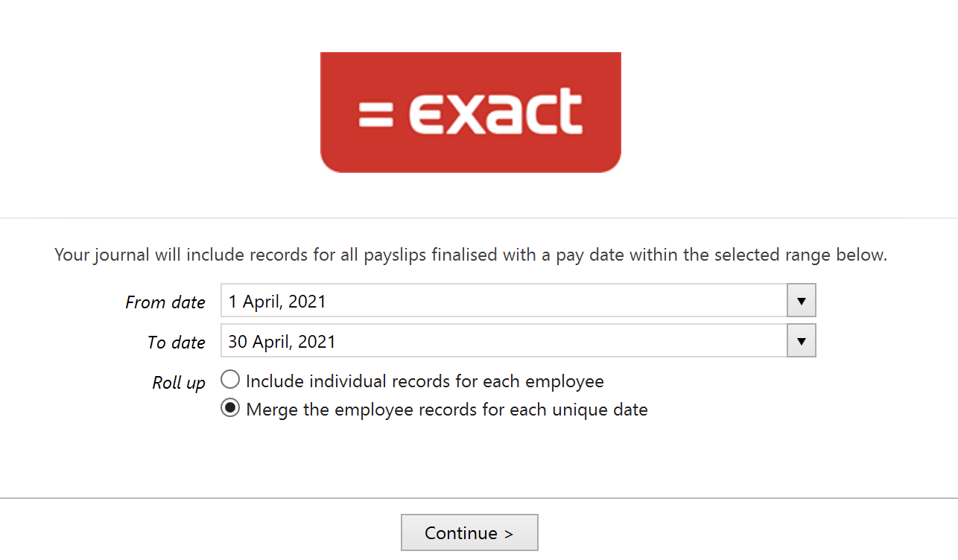Image resolution: width=958 pixels, height=560 pixels.
Task: Click the white 'exact' wordmark text
Action: [495, 112]
